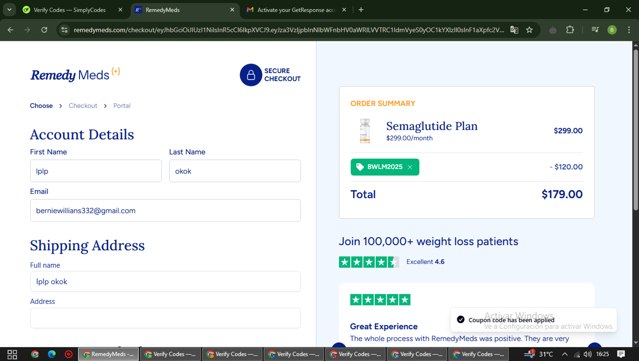Click the empty Address field

[x=165, y=318]
